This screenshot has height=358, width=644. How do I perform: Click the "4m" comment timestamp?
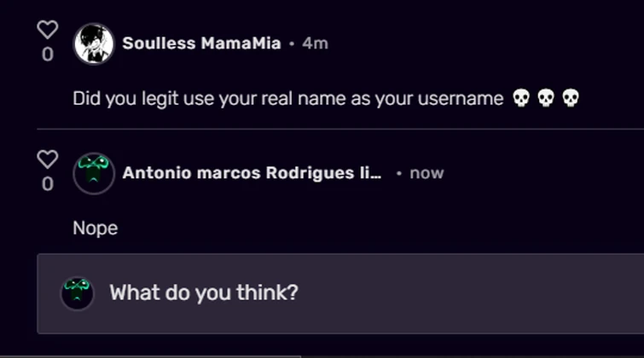tap(315, 43)
